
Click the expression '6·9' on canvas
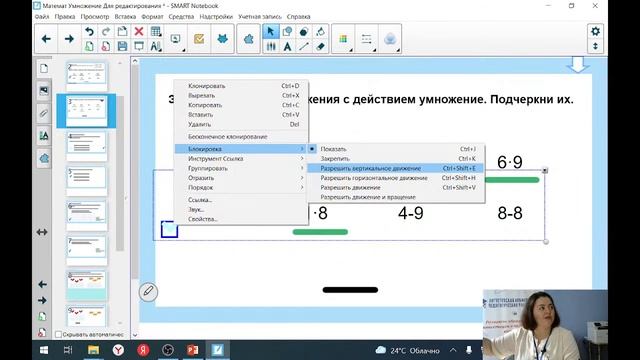510,162
